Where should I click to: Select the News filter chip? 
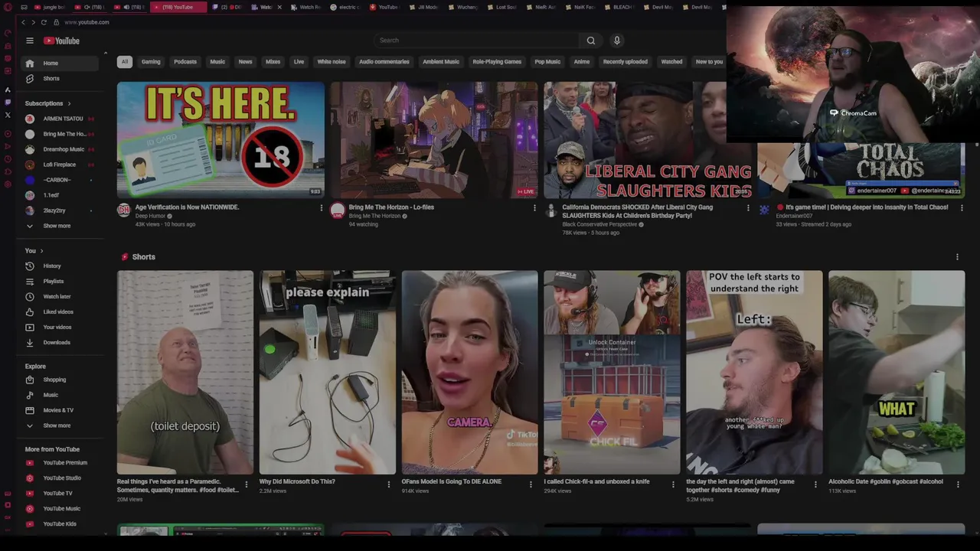(245, 62)
